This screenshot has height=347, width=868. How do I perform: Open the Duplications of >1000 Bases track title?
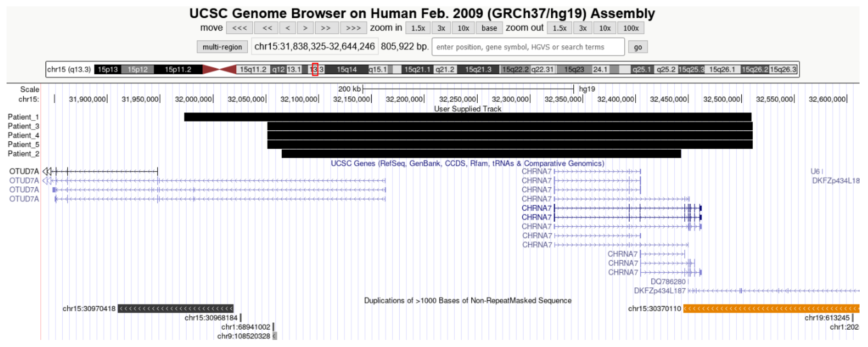(x=467, y=300)
